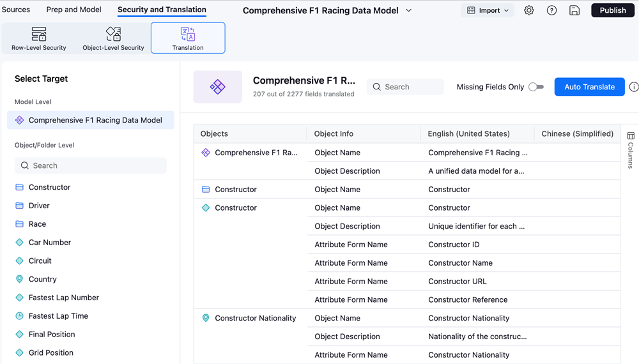Click the Chinese (Simplified) column header
Image resolution: width=639 pixels, height=364 pixels.
(577, 133)
